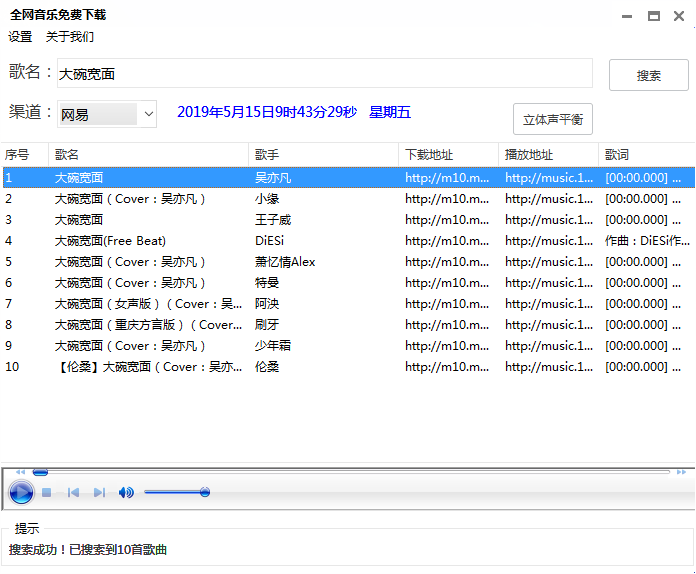Open the 关于我们 menu
Image resolution: width=696 pixels, height=574 pixels.
[x=70, y=37]
